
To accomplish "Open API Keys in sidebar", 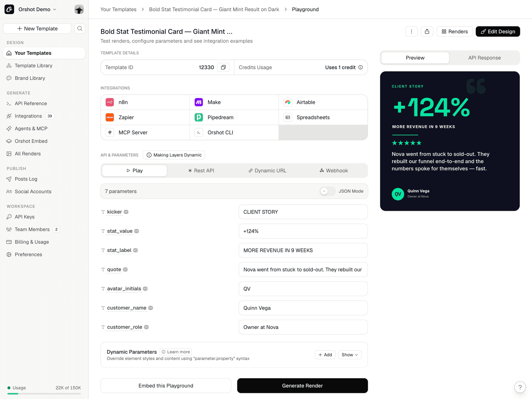I will (x=44, y=217).
